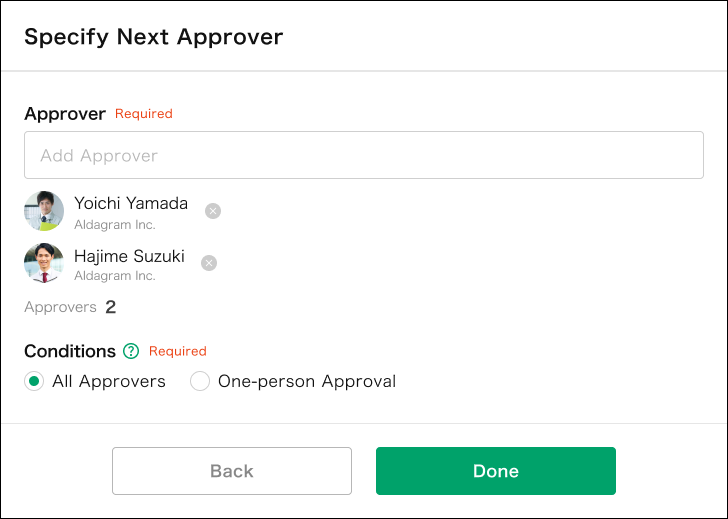Focus the Add Approver input field
Screen dimensions: 728x519
click(364, 156)
